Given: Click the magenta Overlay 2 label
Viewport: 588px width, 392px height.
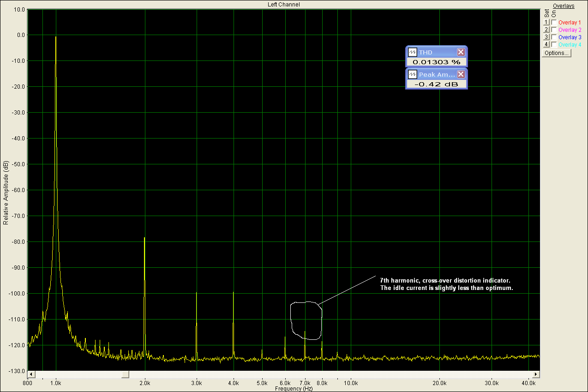Looking at the screenshot, I should pos(570,30).
